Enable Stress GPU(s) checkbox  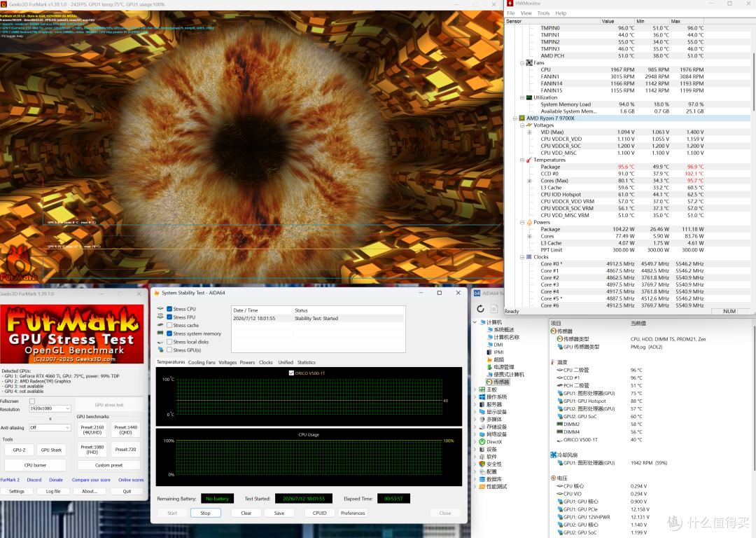click(169, 350)
